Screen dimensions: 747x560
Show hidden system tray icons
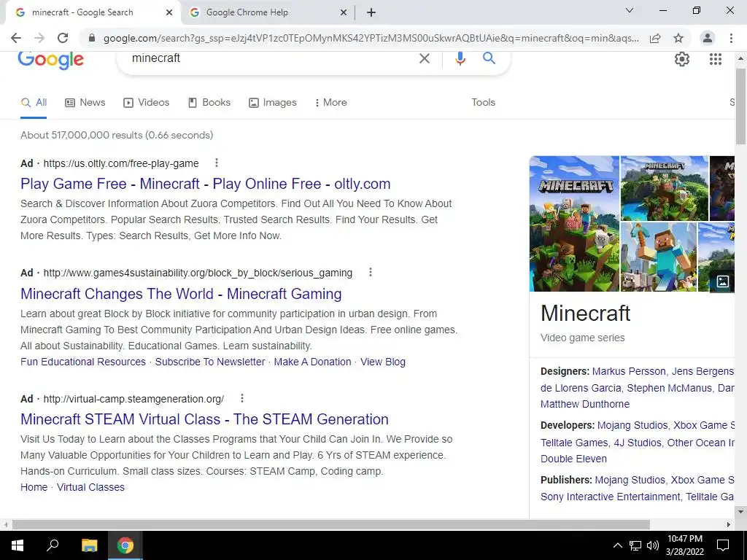[617, 545]
